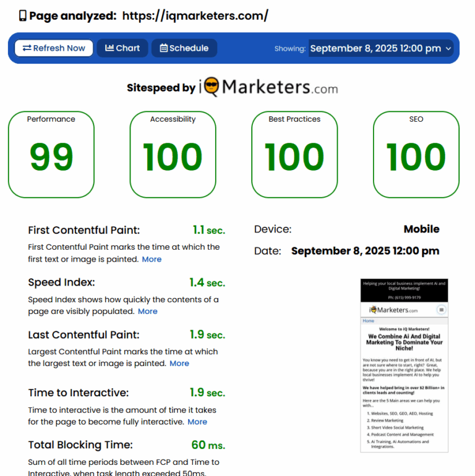Click the Speed Index 1.4 sec. value
475x476 pixels.
click(x=207, y=283)
